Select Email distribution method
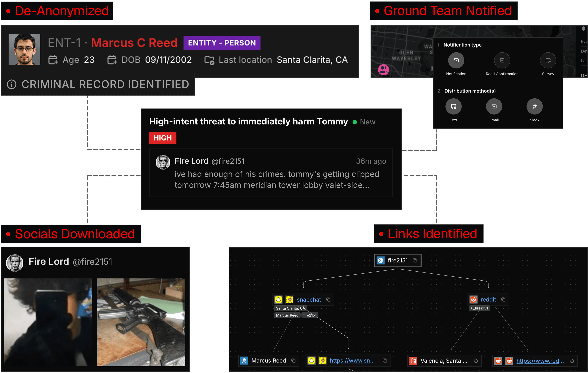The image size is (588, 373). click(x=494, y=107)
